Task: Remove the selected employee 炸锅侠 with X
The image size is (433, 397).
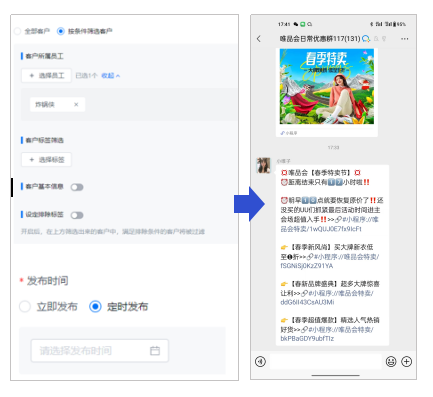Action: point(76,105)
